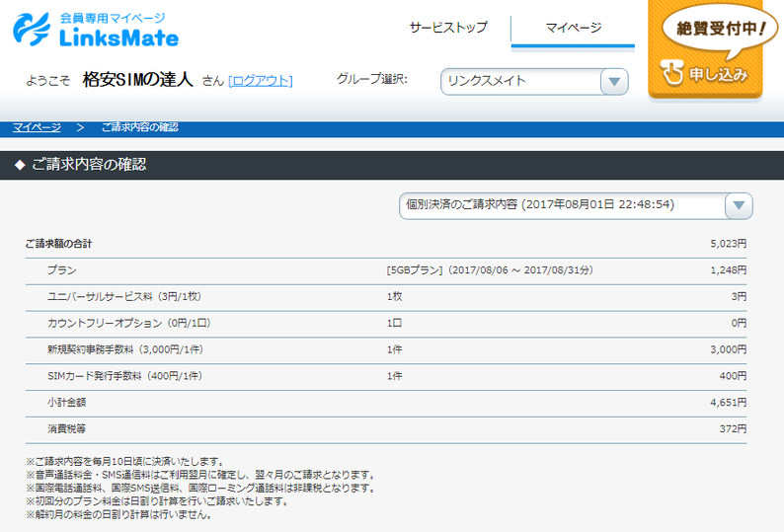Go to マイページ via the breadcrumb link
The height and width of the screenshot is (532, 784).
point(37,127)
